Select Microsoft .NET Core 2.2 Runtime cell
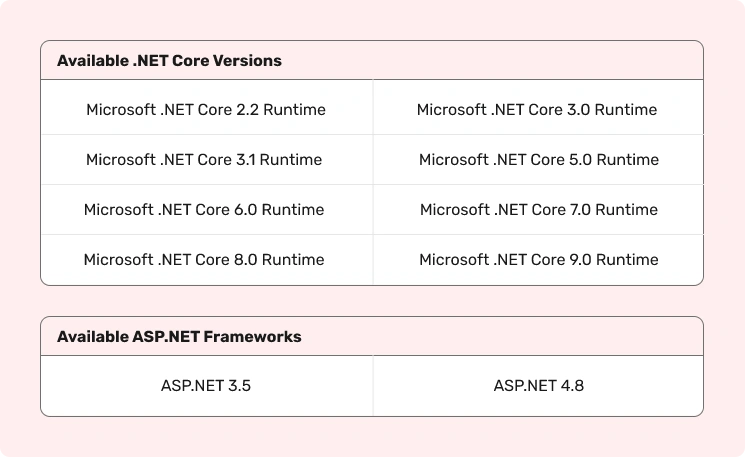 (x=206, y=110)
